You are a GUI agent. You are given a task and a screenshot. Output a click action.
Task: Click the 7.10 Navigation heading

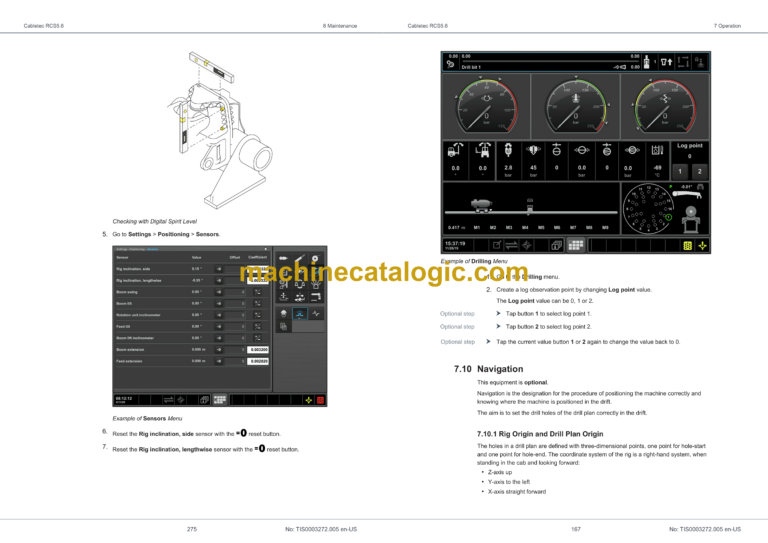488,369
